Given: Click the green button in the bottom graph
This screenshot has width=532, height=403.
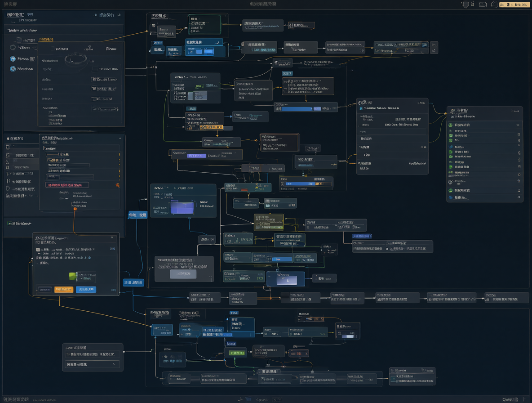Looking at the screenshot, I should click(237, 353).
